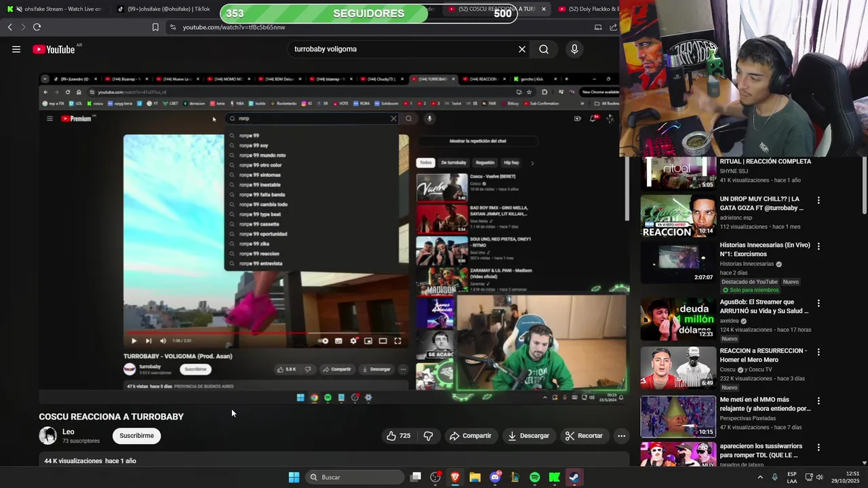Image resolution: width=868 pixels, height=488 pixels.
Task: Open the Kick app on the taskbar
Action: pyautogui.click(x=554, y=477)
